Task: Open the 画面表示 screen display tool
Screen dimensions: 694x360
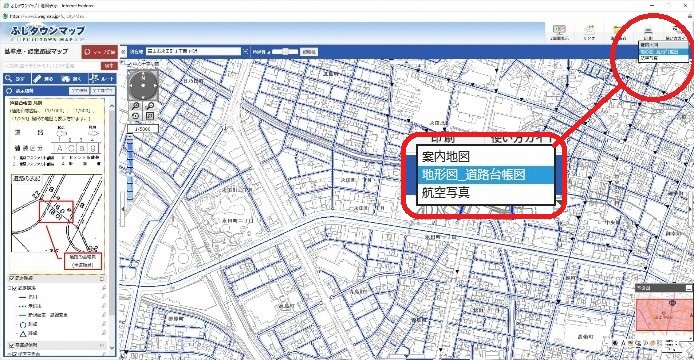Action: coord(559,32)
